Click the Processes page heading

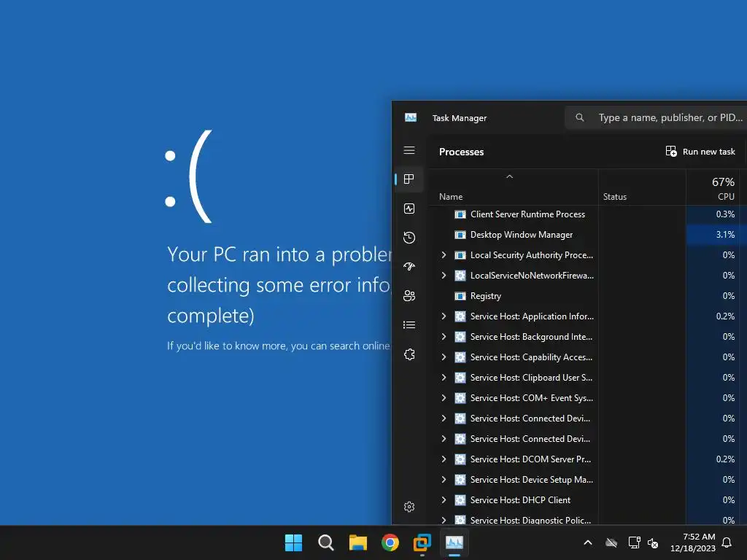coord(461,152)
